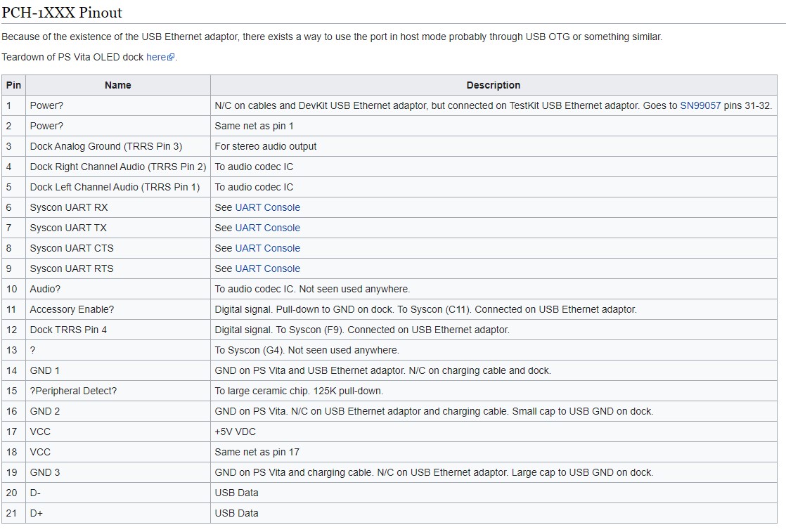Click the 'Because of the existence' intro paragraph
Screen dimensions: 786x532
[332, 37]
